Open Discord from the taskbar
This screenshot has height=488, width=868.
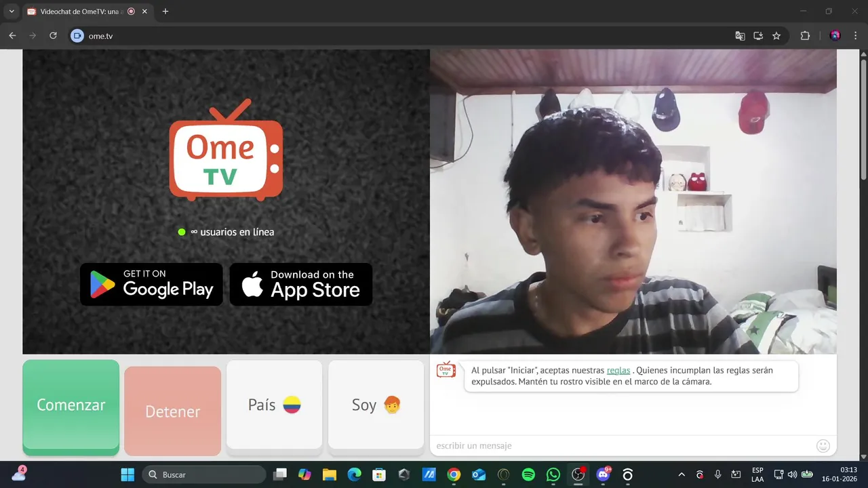coord(603,474)
